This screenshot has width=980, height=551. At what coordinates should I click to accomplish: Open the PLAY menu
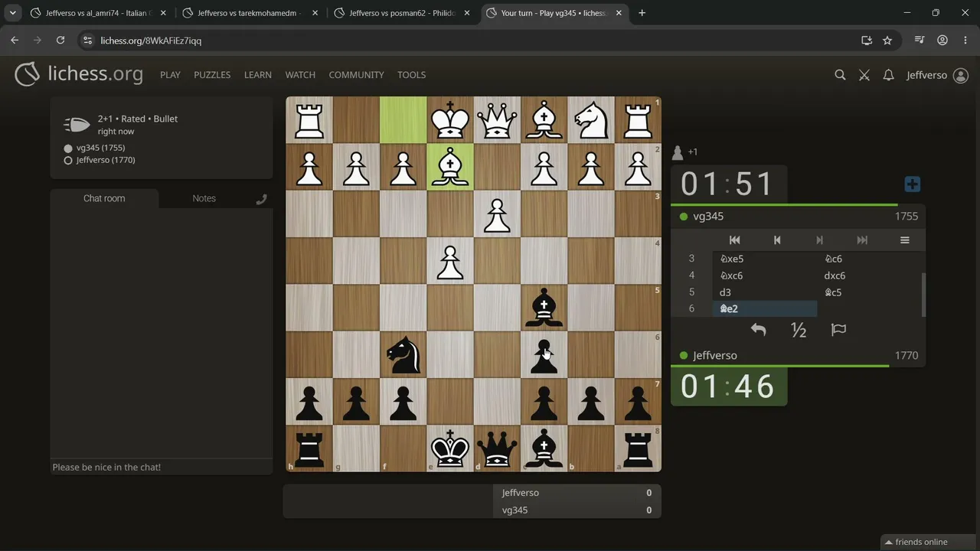coord(170,75)
